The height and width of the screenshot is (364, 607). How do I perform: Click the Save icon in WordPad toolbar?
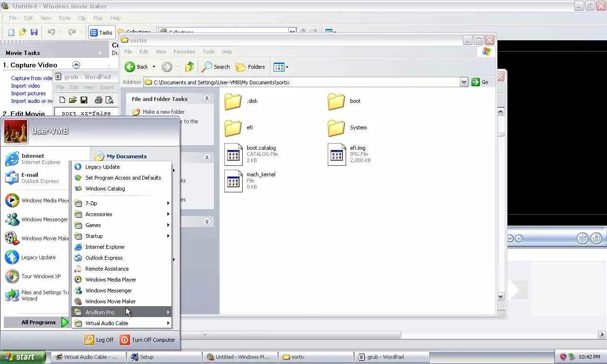pos(84,100)
